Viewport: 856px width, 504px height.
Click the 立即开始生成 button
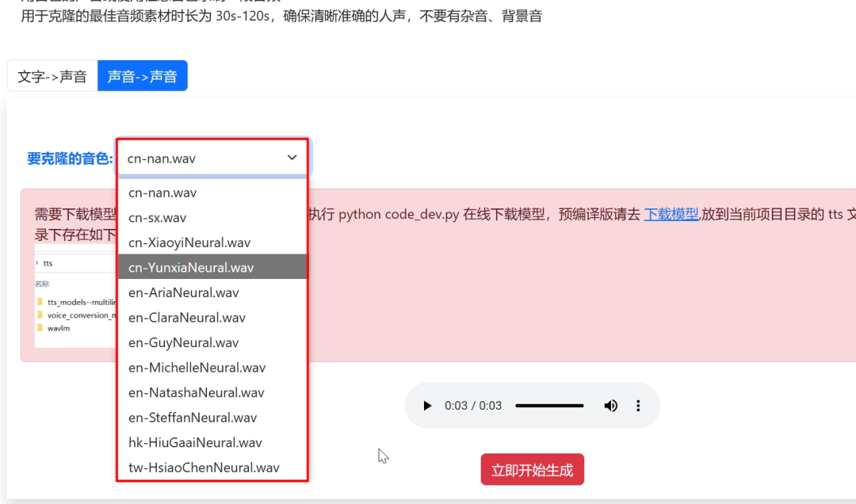tap(532, 468)
